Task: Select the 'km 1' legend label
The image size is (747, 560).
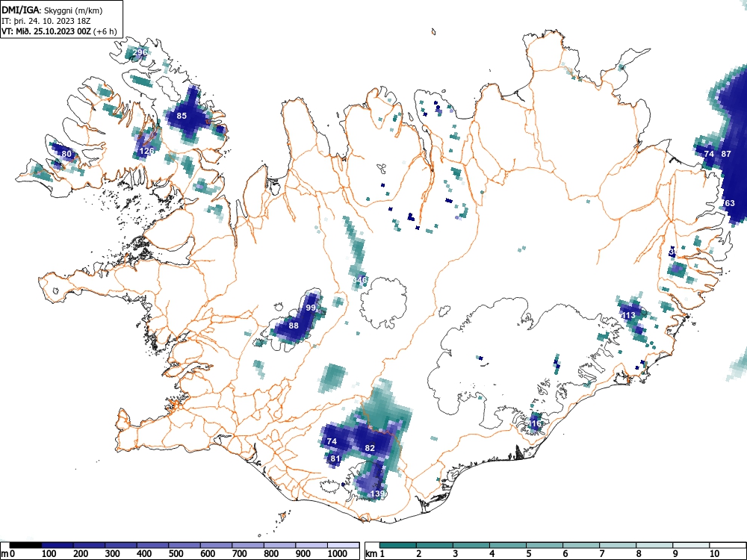Action: (x=375, y=554)
